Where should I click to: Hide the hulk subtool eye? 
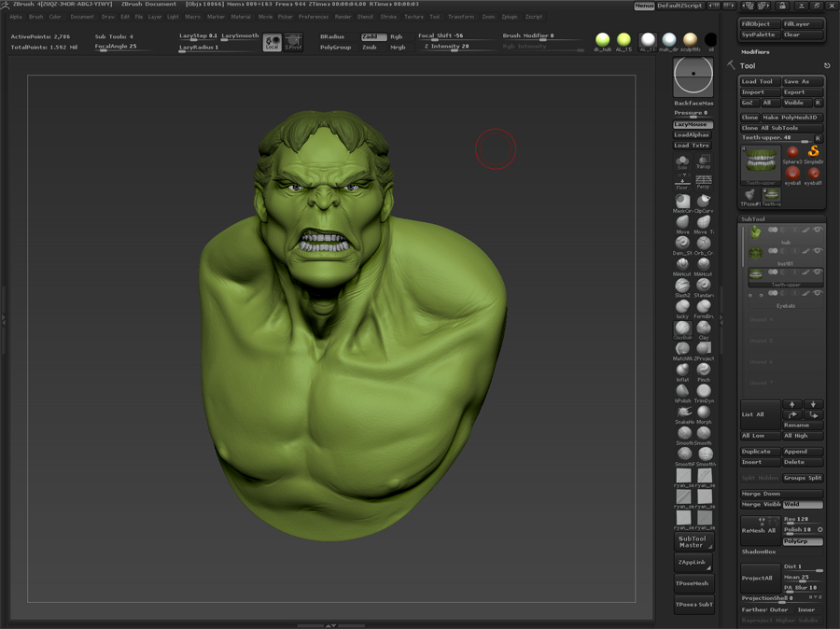tap(817, 230)
